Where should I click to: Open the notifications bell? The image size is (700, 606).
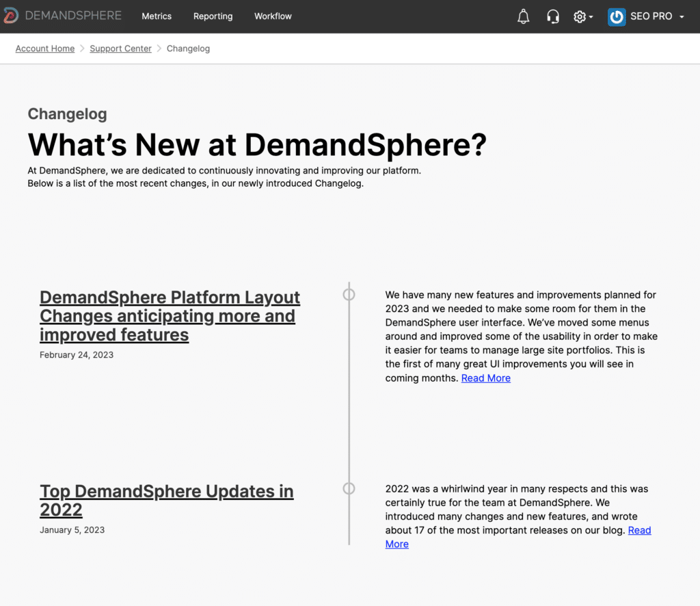pyautogui.click(x=523, y=16)
